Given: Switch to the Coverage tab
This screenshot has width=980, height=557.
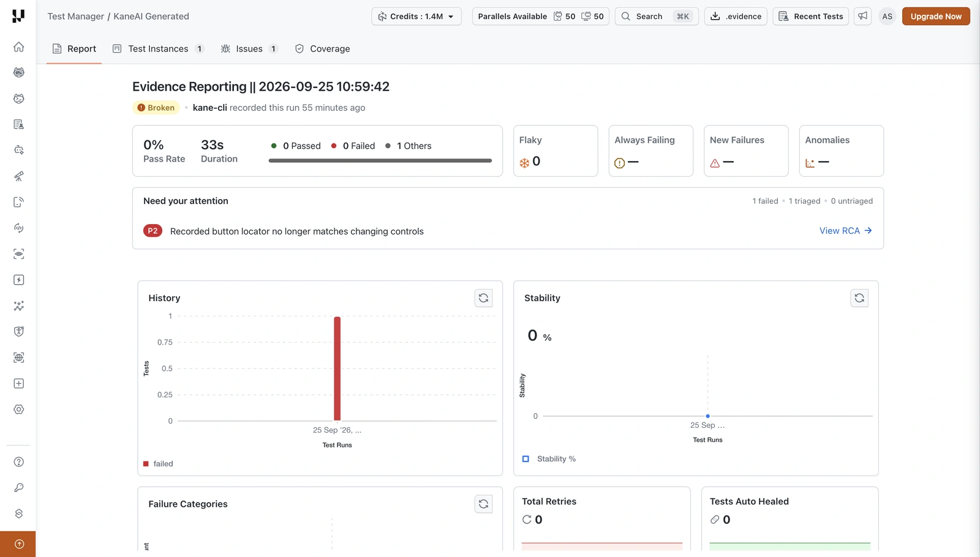Looking at the screenshot, I should pos(323,49).
